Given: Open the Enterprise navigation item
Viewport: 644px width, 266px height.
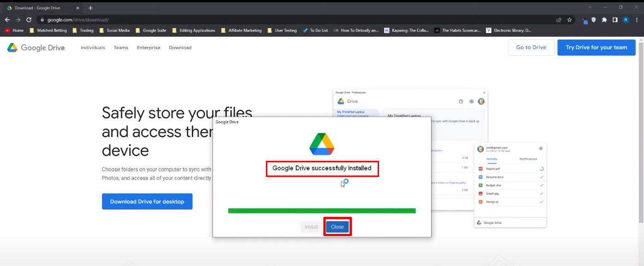Looking at the screenshot, I should pos(148,47).
